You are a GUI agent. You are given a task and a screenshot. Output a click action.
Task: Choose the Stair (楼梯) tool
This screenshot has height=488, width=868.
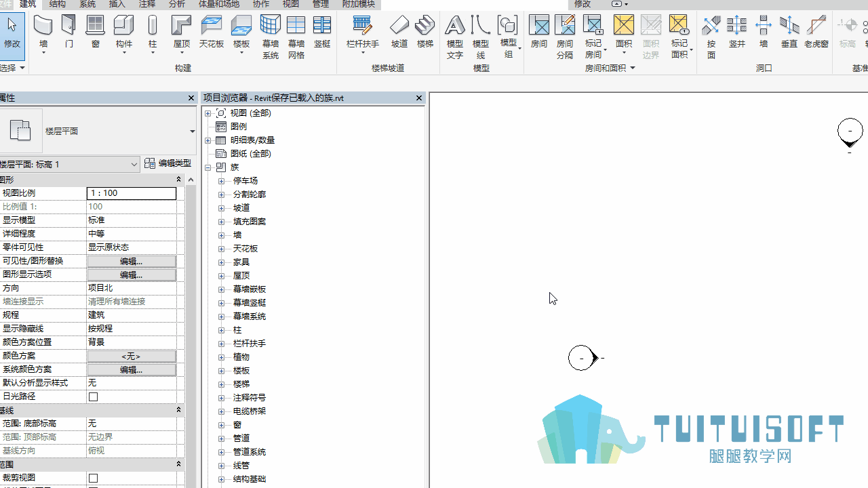[x=425, y=33]
